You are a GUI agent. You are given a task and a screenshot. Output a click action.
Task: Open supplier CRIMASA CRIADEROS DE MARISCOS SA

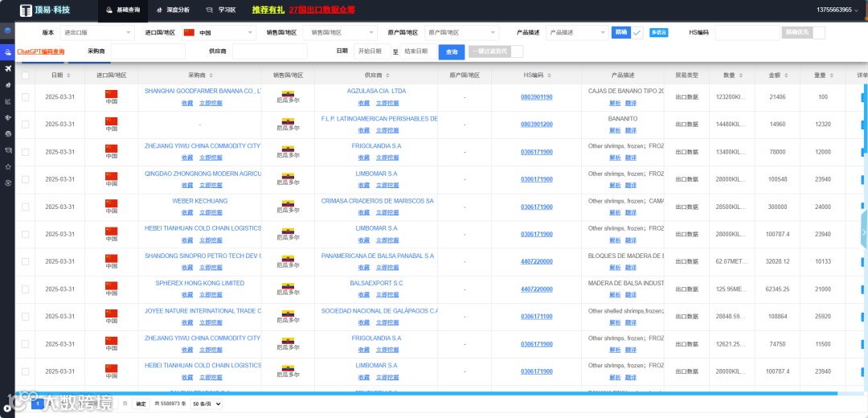[378, 201]
